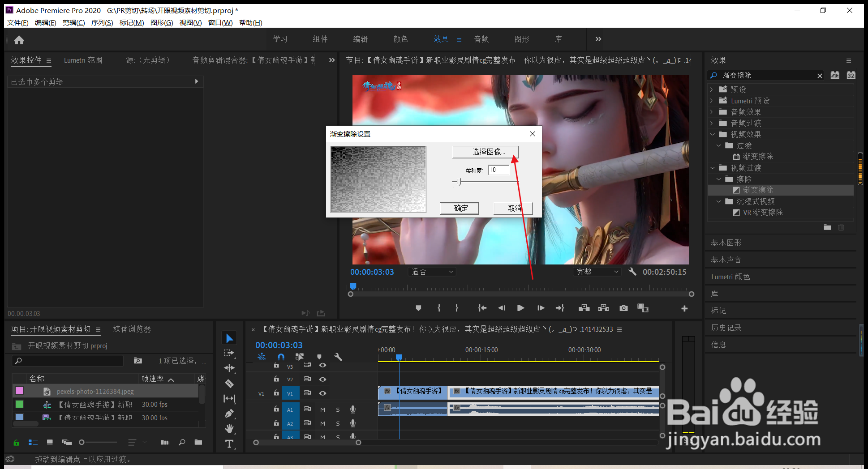Viewport: 868px width, 469px height.
Task: Open the program monitor button editor plus
Action: click(684, 308)
